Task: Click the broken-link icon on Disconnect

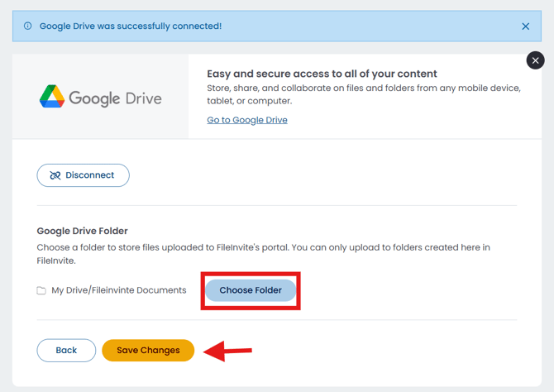Action: (55, 175)
